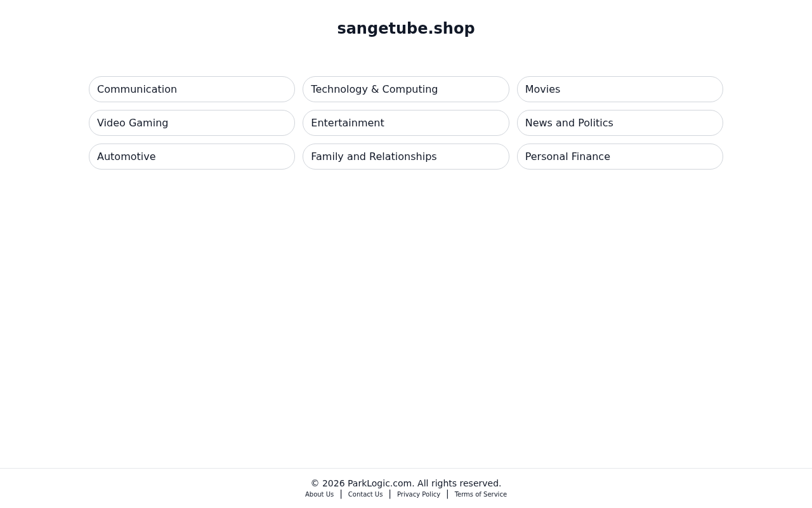Click the sangetube.shop page heading
Image resolution: width=812 pixels, height=508 pixels.
point(406,29)
